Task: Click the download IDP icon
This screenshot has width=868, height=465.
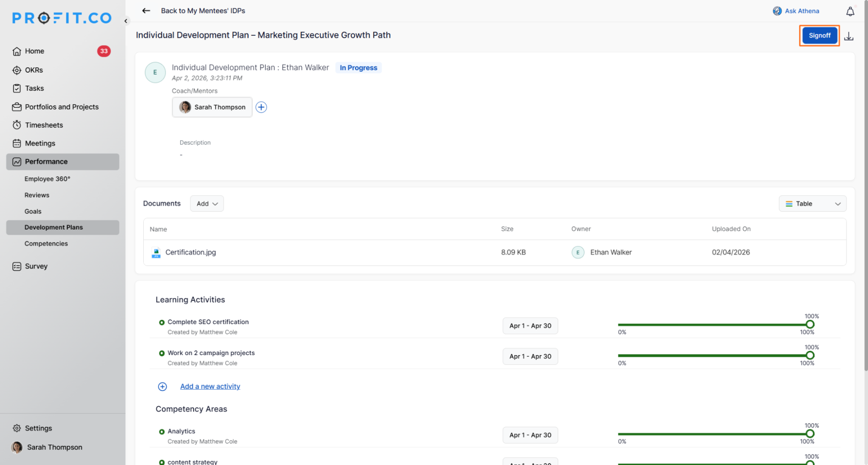Action: pyautogui.click(x=848, y=36)
